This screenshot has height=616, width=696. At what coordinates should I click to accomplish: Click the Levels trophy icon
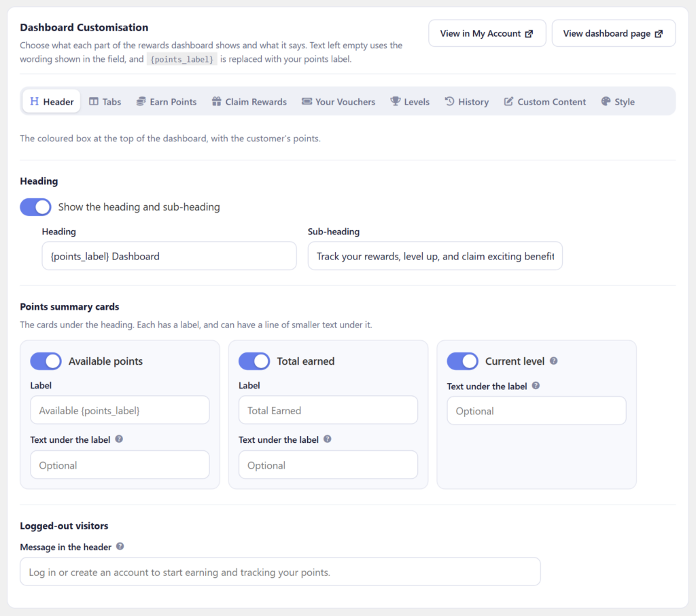[395, 102]
